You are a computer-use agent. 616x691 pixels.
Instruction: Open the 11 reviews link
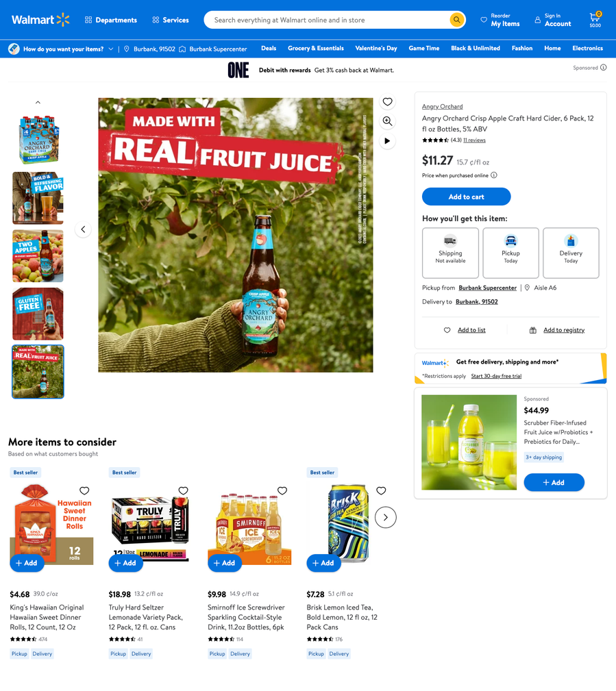[474, 140]
